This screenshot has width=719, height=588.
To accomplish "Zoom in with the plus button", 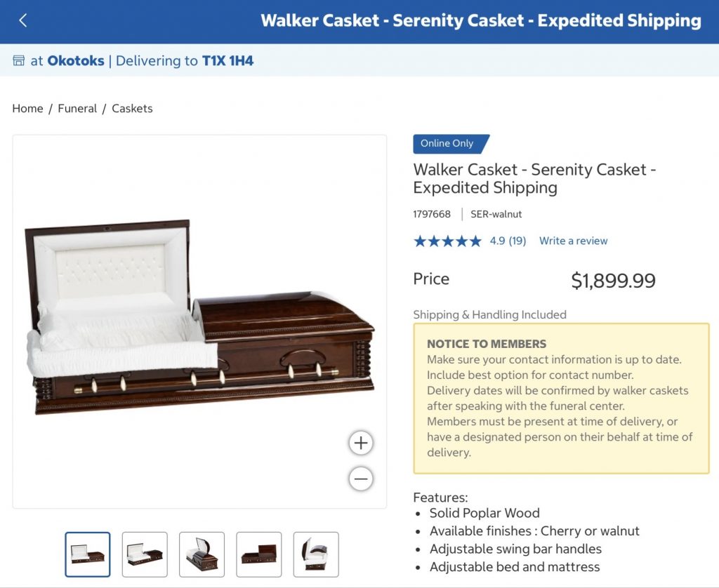I will pyautogui.click(x=361, y=443).
